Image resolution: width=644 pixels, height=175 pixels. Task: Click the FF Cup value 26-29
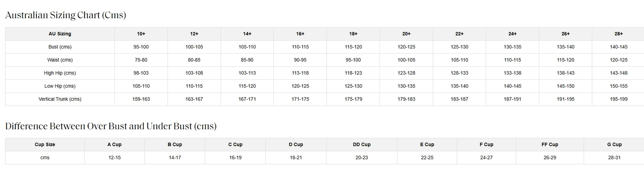pyautogui.click(x=550, y=157)
